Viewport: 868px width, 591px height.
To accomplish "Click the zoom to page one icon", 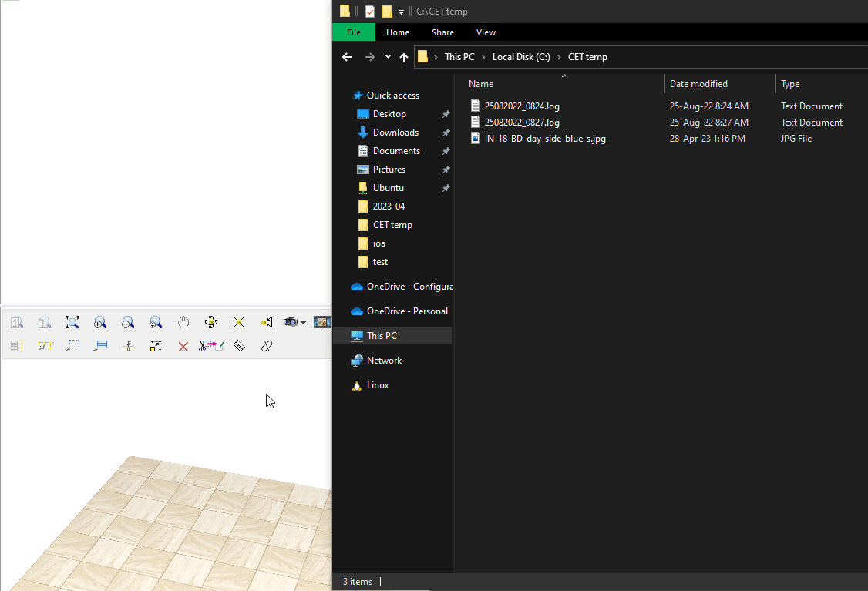I will click(17, 322).
